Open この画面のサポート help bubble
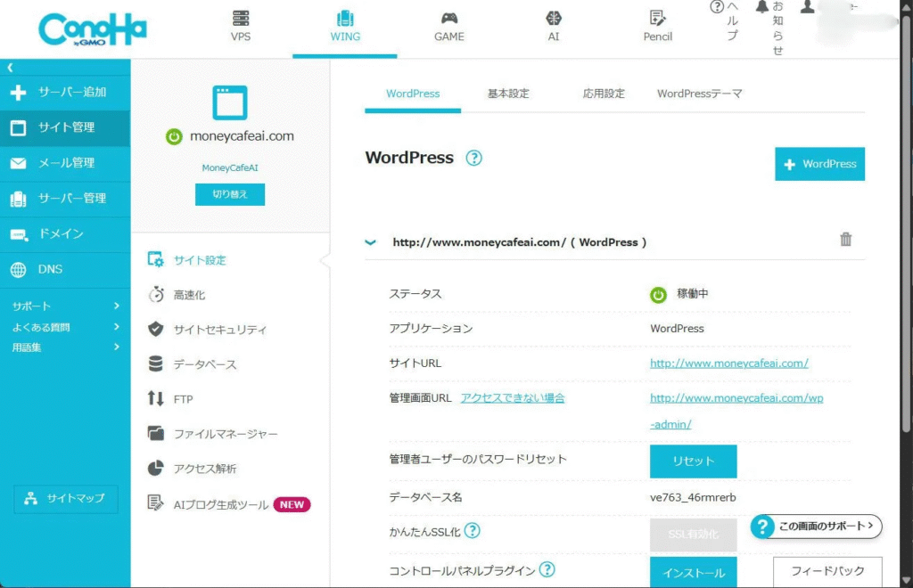Screen dimensions: 913x588 tap(815, 527)
